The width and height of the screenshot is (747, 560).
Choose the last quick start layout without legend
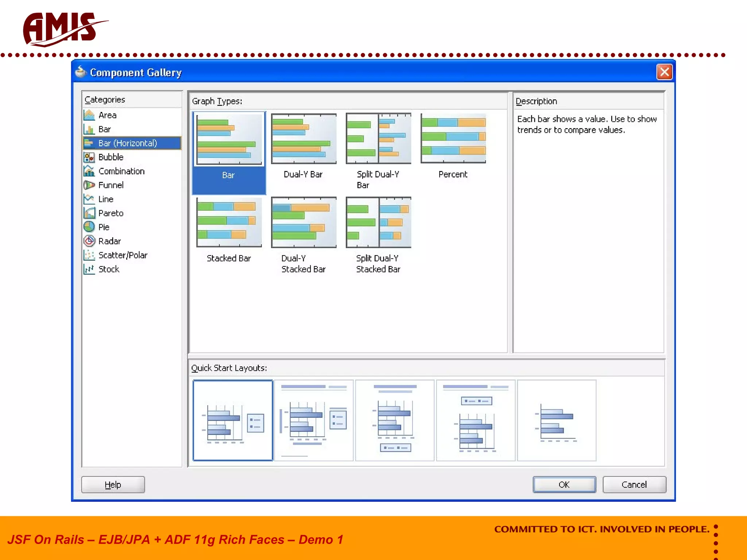(557, 420)
